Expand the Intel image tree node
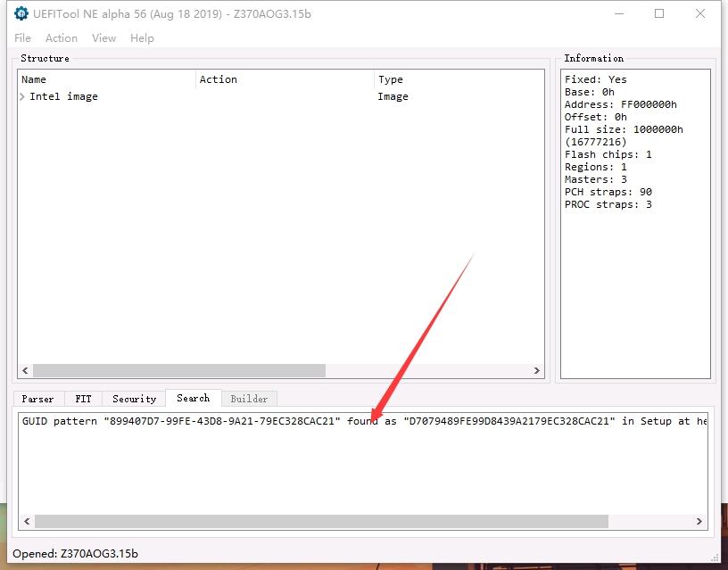The width and height of the screenshot is (728, 570). (x=22, y=96)
